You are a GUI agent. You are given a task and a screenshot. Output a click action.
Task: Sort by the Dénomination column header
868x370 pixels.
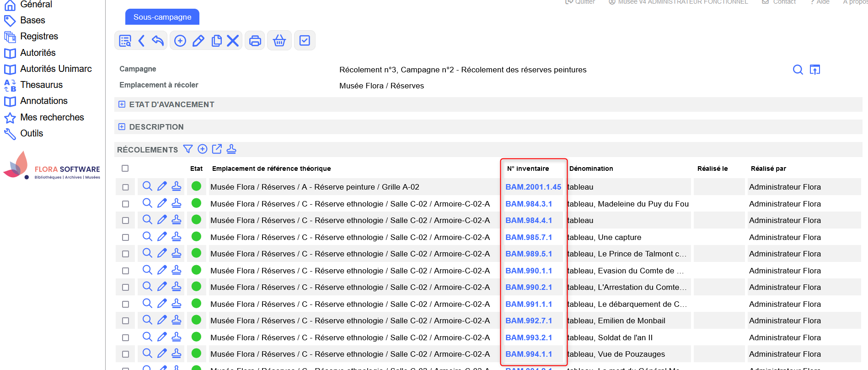pyautogui.click(x=591, y=169)
